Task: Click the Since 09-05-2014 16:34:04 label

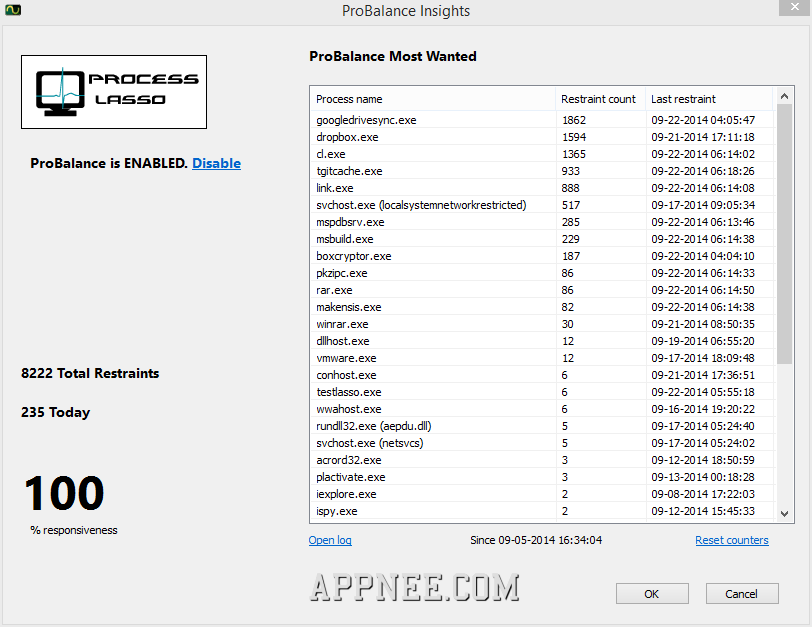Action: pos(536,540)
